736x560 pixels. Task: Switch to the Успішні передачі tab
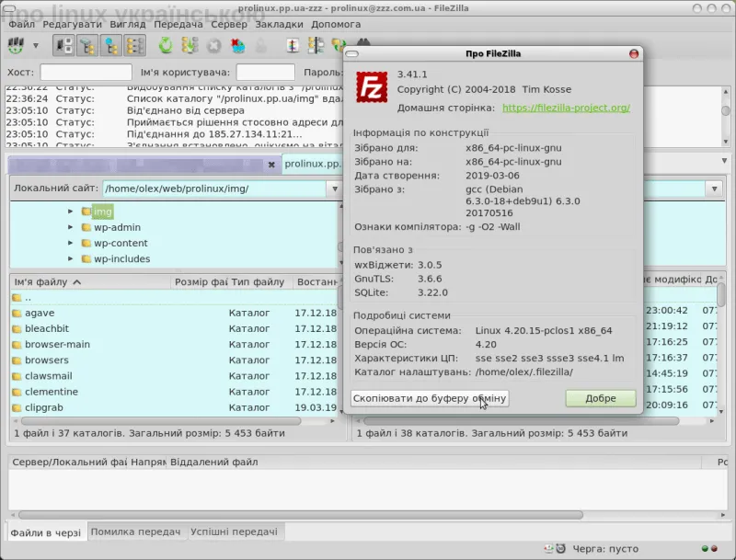point(235,531)
